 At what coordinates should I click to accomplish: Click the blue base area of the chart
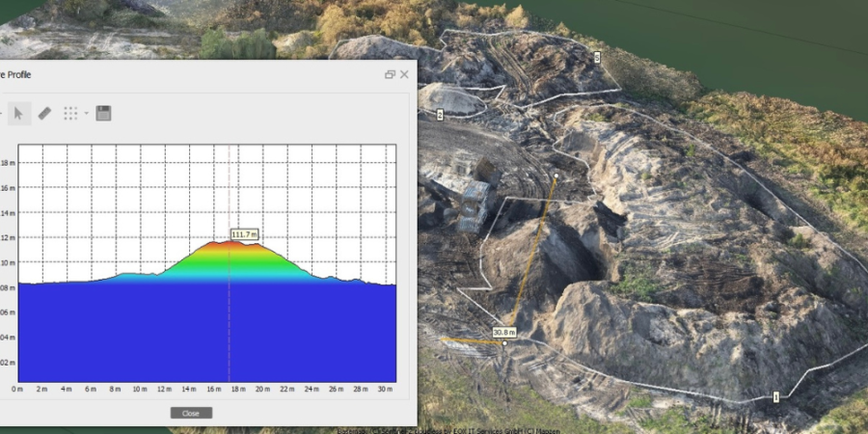pyautogui.click(x=207, y=333)
